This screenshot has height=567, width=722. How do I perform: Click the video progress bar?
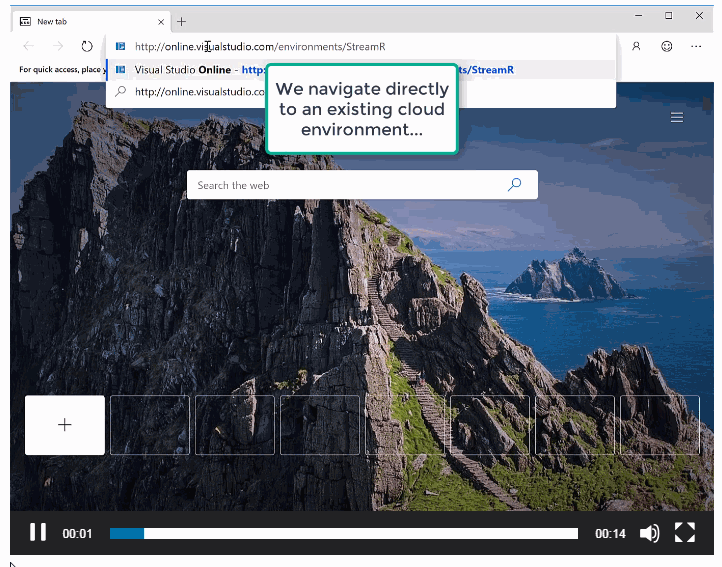coord(343,534)
